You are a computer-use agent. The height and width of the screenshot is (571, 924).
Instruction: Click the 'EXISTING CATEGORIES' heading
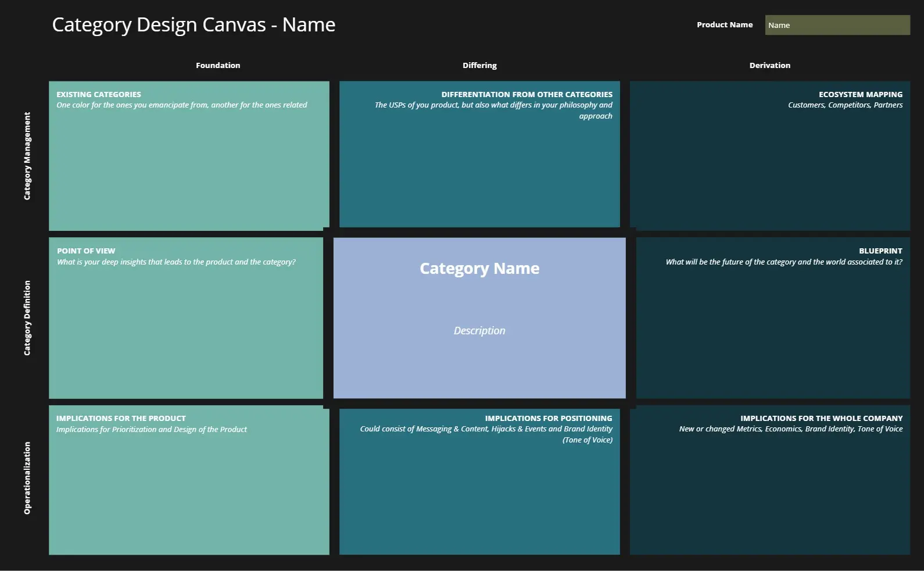99,94
